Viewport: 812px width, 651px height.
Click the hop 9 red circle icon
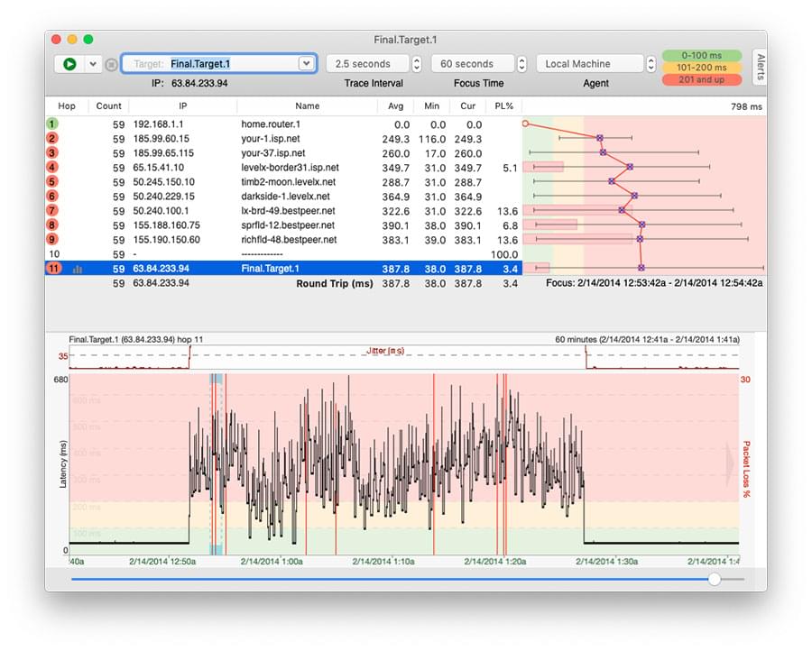pos(52,239)
